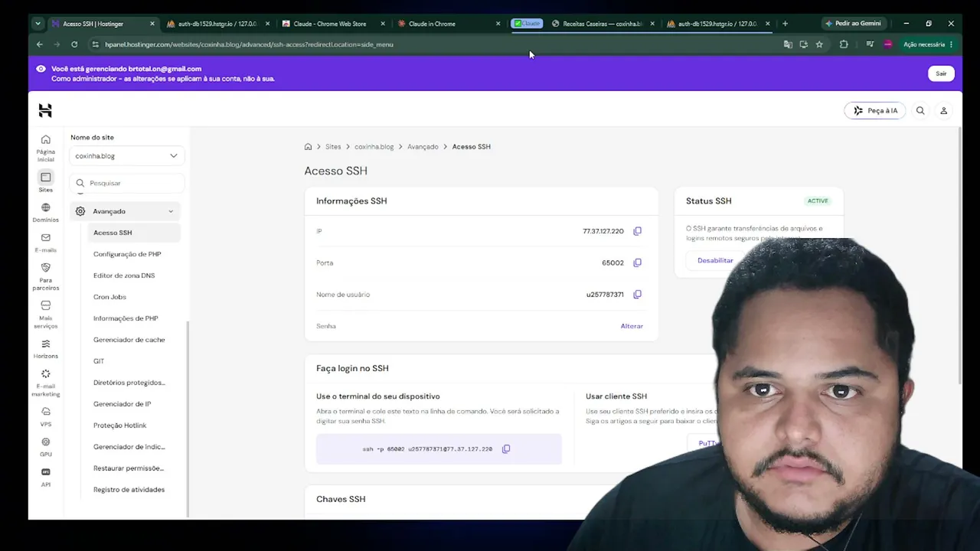Open Registro de atividades
Viewport: 980px width, 551px height.
129,490
